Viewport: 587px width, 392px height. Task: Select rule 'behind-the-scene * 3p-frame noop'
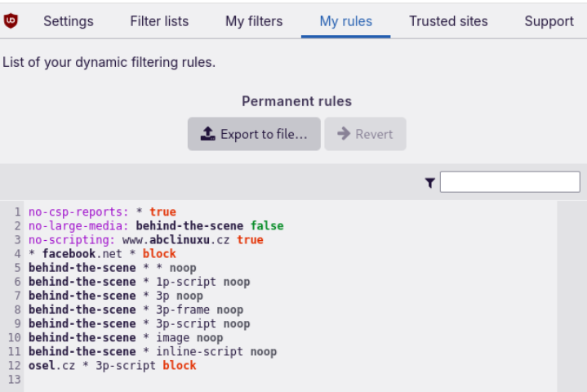[136, 310]
